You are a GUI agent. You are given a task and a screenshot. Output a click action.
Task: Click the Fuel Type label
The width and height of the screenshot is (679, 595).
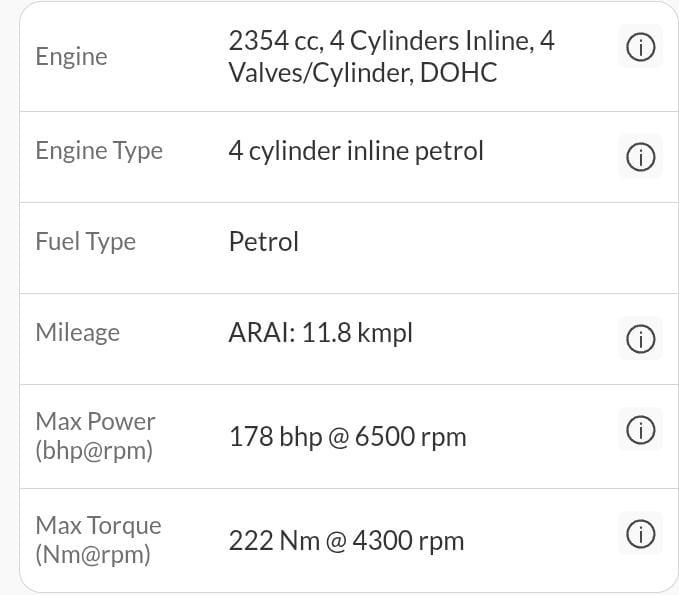point(85,241)
